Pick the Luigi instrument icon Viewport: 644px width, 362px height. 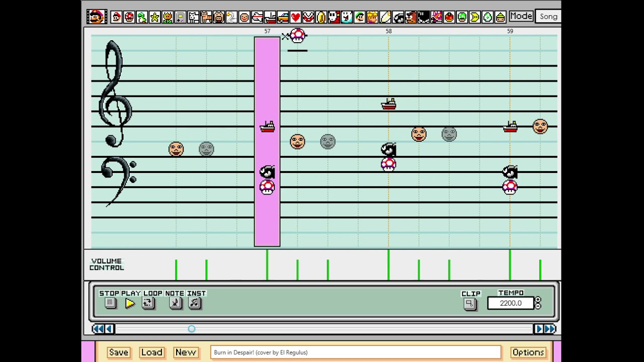(359, 17)
